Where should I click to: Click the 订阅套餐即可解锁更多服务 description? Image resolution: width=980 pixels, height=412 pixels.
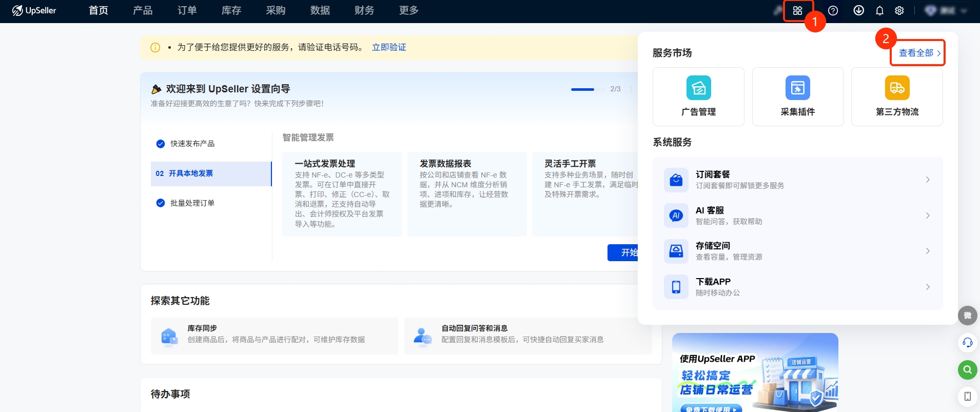[740, 186]
